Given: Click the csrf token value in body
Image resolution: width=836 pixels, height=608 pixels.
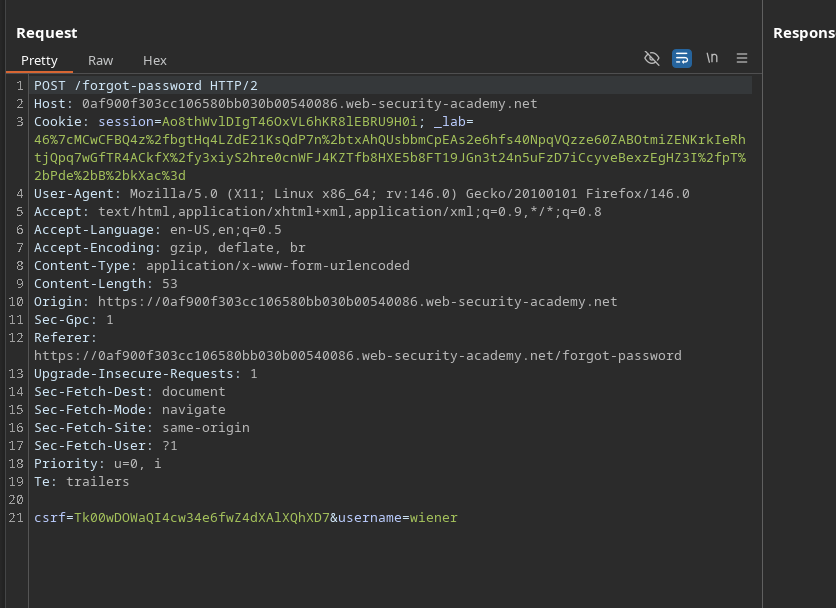Looking at the screenshot, I should click(x=201, y=518).
